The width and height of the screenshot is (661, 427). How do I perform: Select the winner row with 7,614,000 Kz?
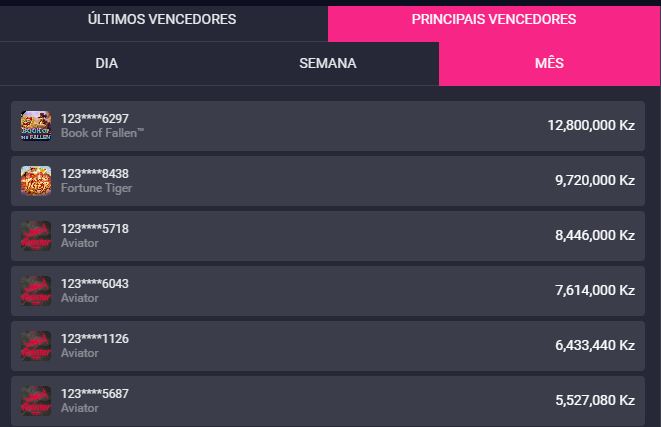click(328, 291)
